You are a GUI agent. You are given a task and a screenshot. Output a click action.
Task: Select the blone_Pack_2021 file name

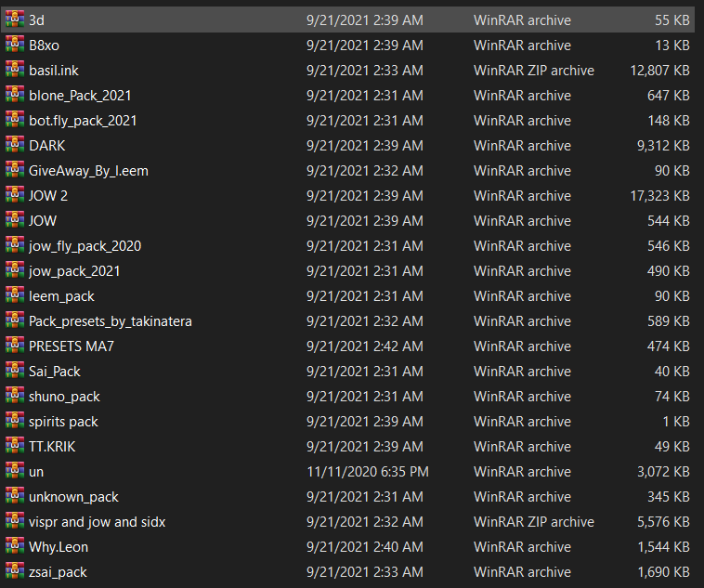[80, 96]
